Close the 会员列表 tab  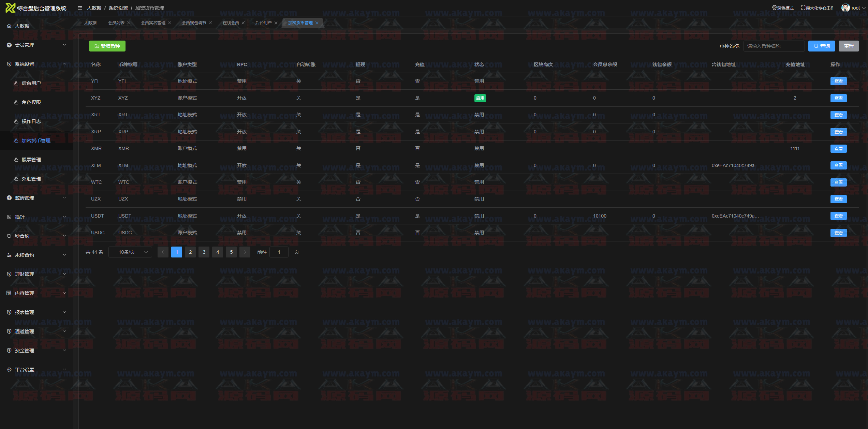coord(129,23)
